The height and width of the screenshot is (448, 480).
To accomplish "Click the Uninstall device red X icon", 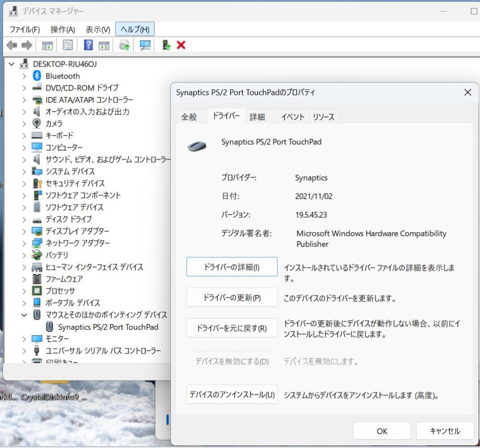I will pos(181,45).
